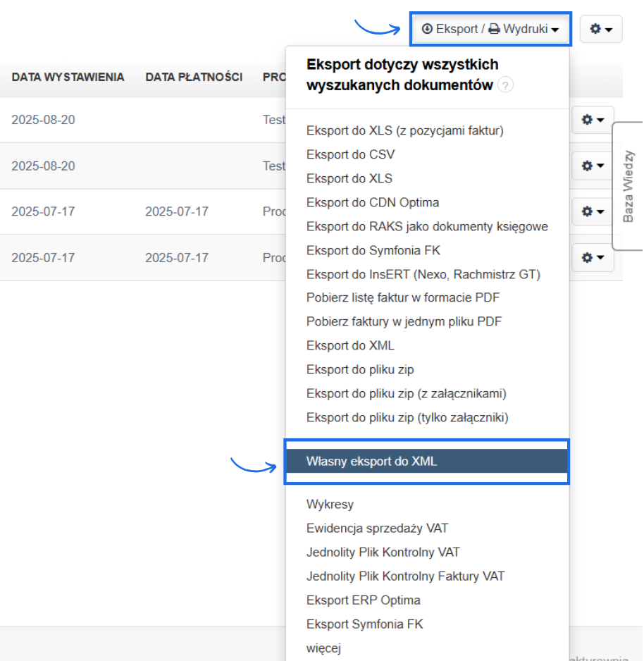
Task: Click the help question mark icon
Action: [x=504, y=86]
